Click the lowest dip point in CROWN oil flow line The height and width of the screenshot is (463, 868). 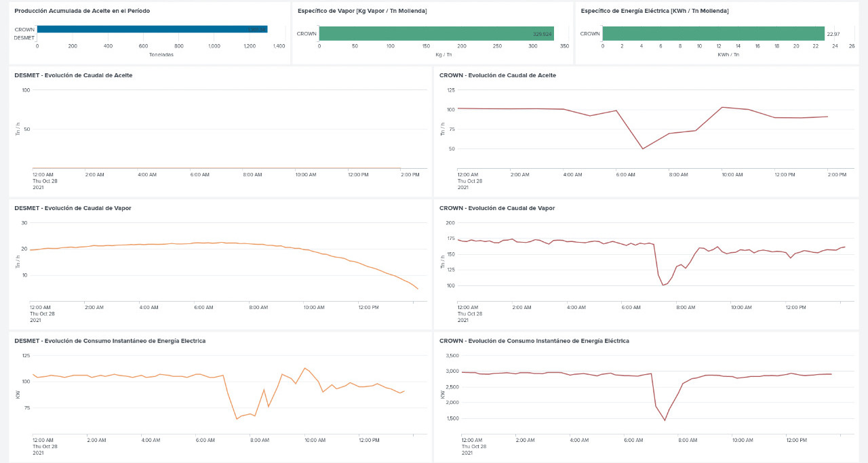click(642, 149)
